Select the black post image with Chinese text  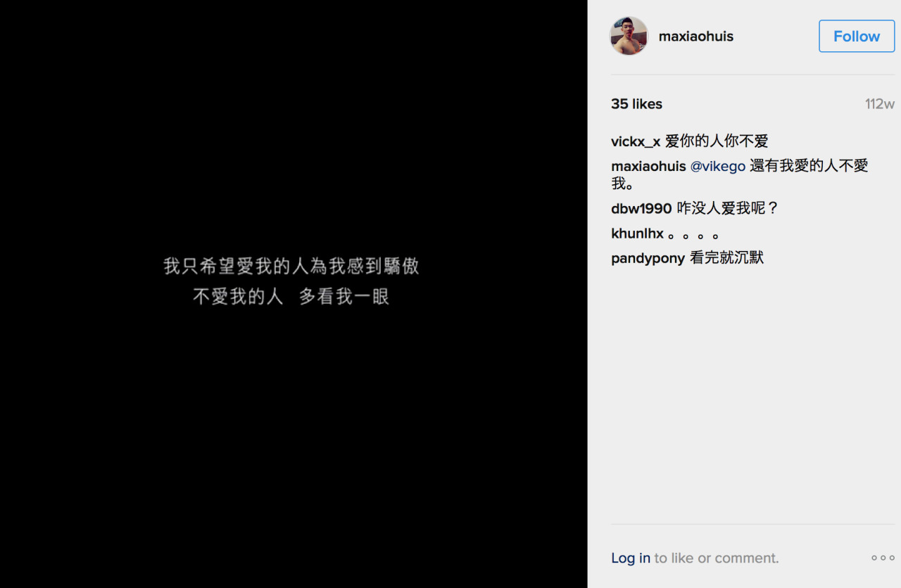(x=294, y=294)
